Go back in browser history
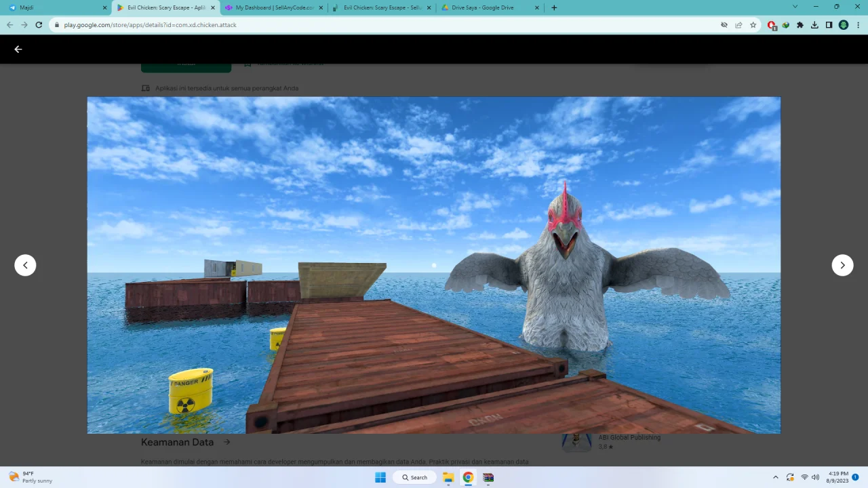The height and width of the screenshot is (488, 868). (x=9, y=25)
